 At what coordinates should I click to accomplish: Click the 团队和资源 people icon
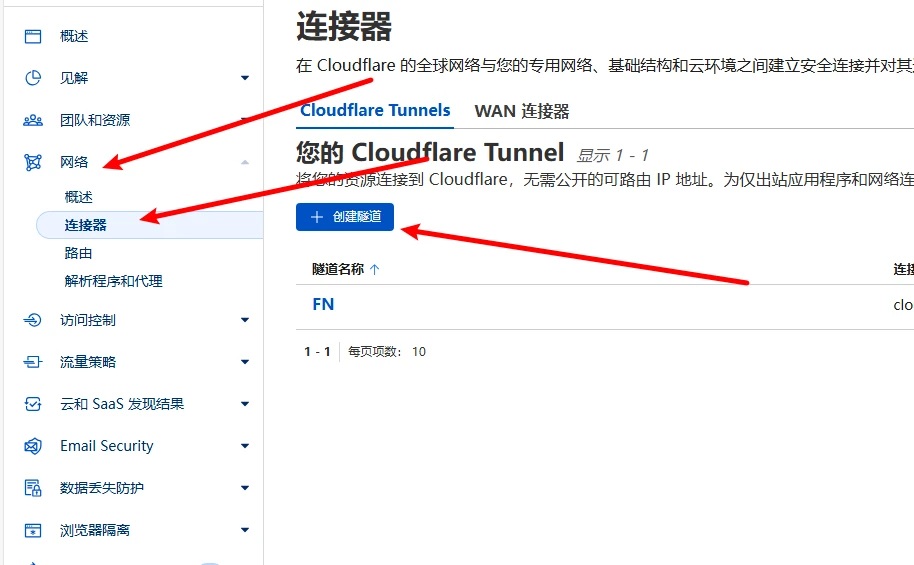33,120
